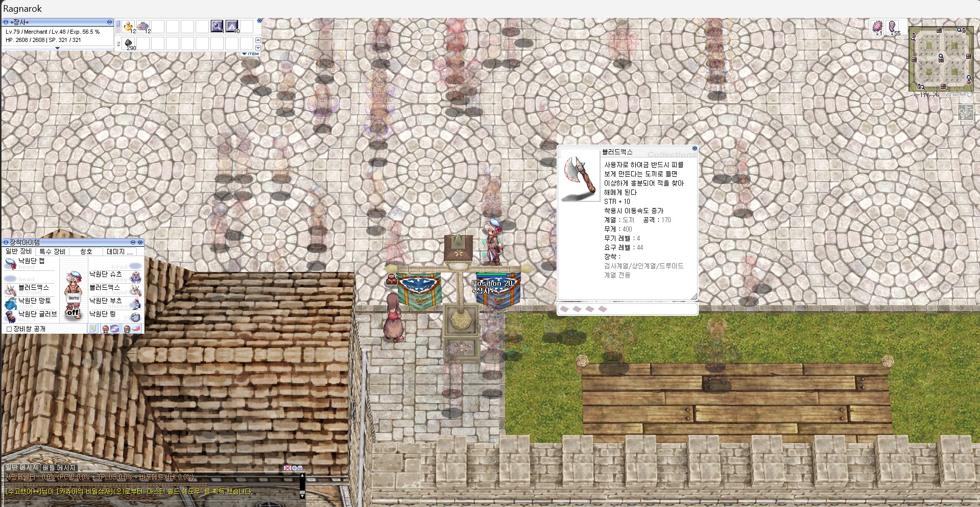The width and height of the screenshot is (980, 507).
Task: Click the purple kidney-shaped item icon showing 55
Action: [x=893, y=27]
